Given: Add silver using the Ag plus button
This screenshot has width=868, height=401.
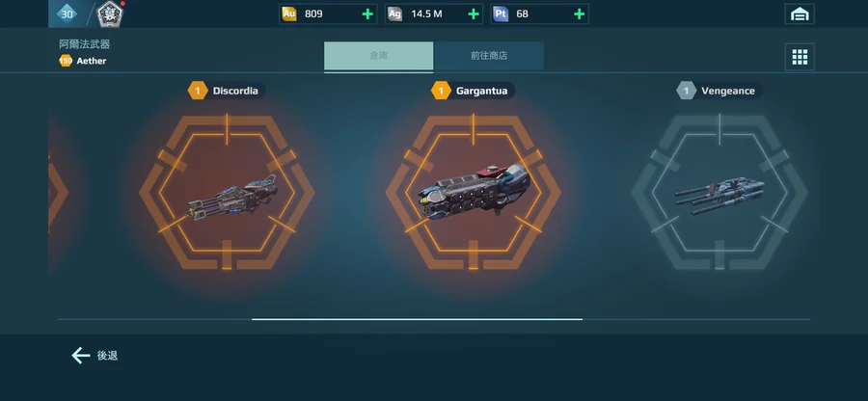Looking at the screenshot, I should [x=474, y=13].
